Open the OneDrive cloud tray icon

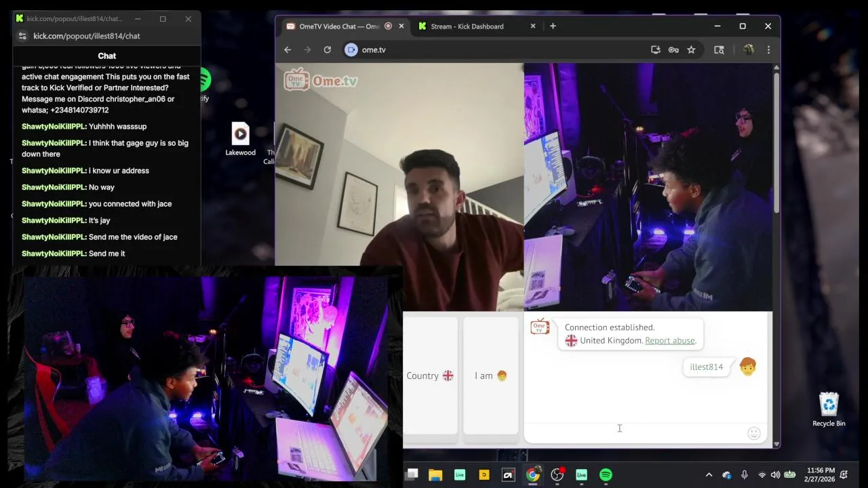coord(726,475)
